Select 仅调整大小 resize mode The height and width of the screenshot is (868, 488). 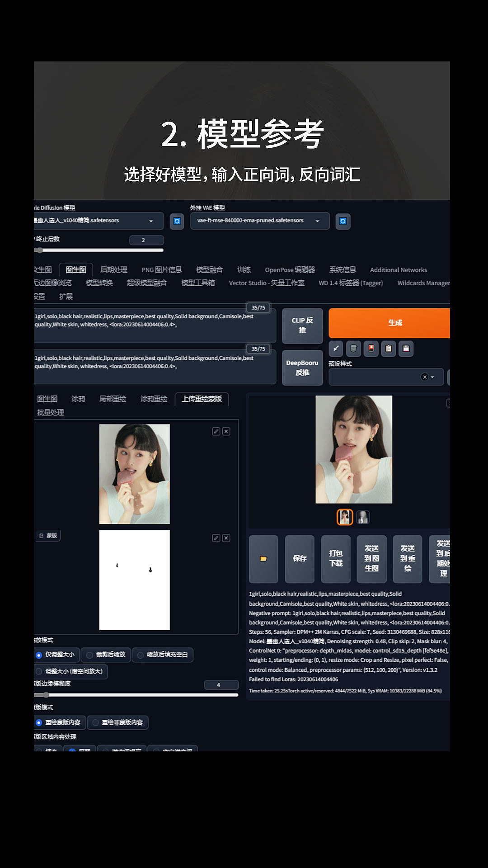click(56, 655)
